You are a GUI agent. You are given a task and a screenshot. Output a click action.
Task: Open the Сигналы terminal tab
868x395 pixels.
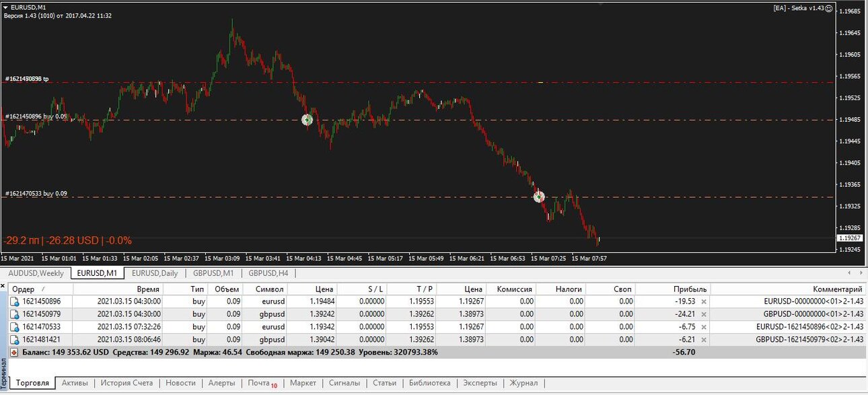345,383
